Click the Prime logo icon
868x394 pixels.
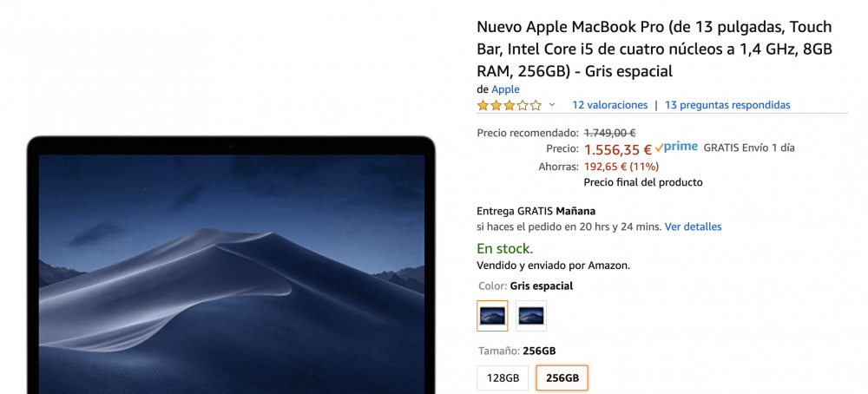pos(676,148)
